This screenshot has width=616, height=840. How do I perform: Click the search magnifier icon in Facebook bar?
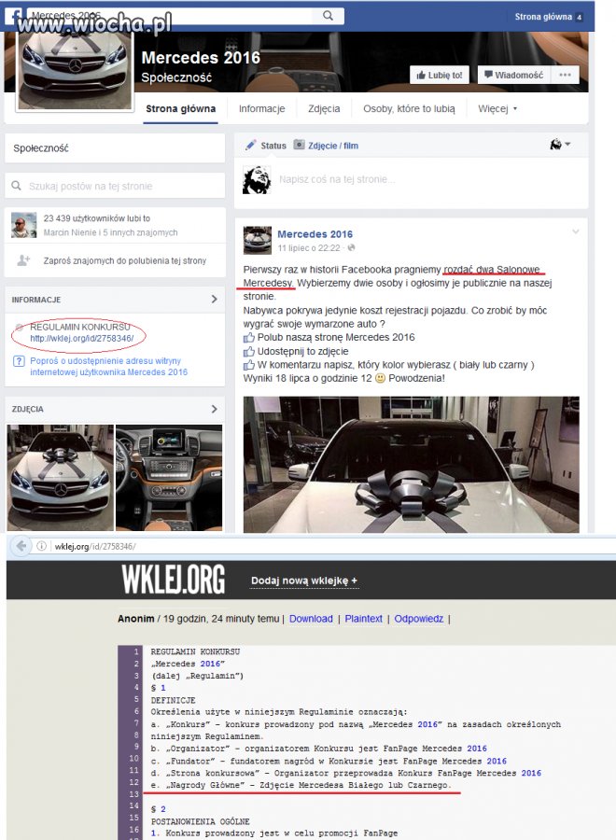pos(328,16)
